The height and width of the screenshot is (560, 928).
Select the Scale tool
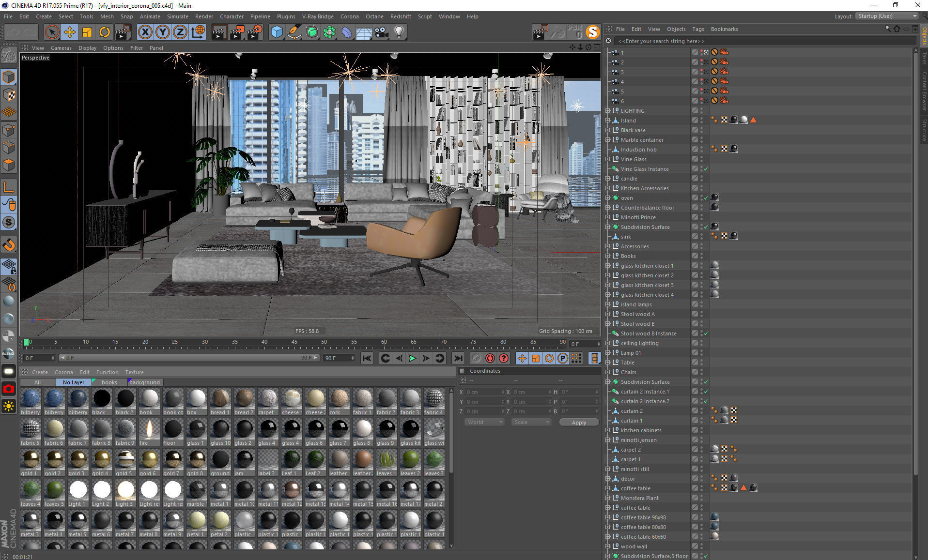click(x=87, y=32)
